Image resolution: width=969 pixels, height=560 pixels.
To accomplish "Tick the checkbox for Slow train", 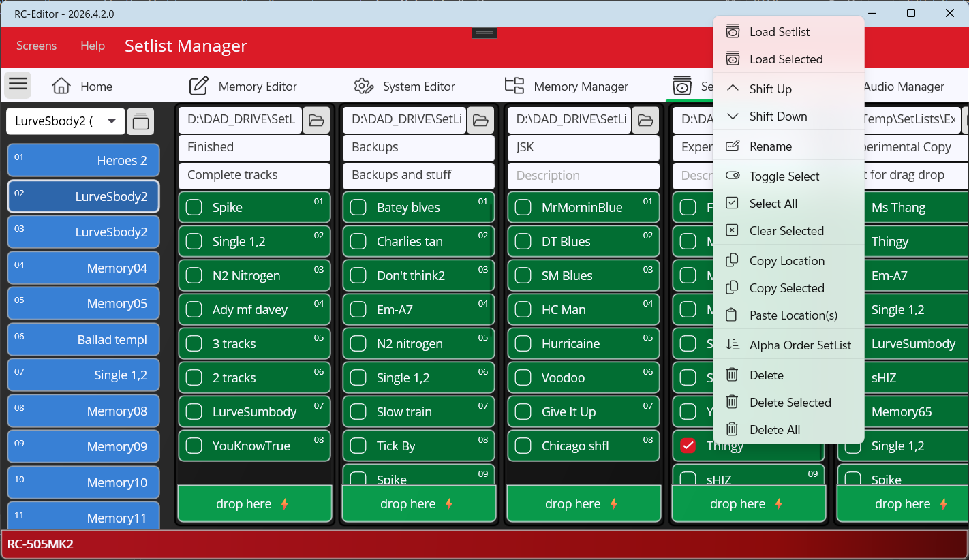I will pyautogui.click(x=358, y=412).
